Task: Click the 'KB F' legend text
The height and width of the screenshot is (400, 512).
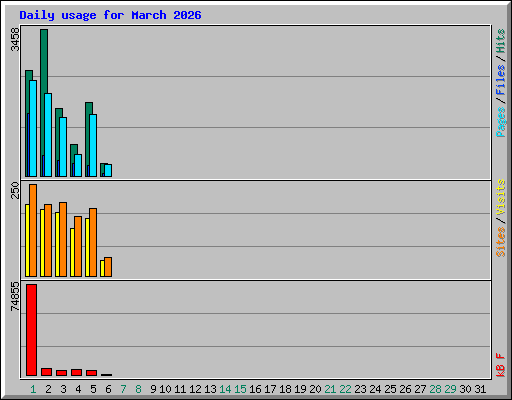Action: 501,365
